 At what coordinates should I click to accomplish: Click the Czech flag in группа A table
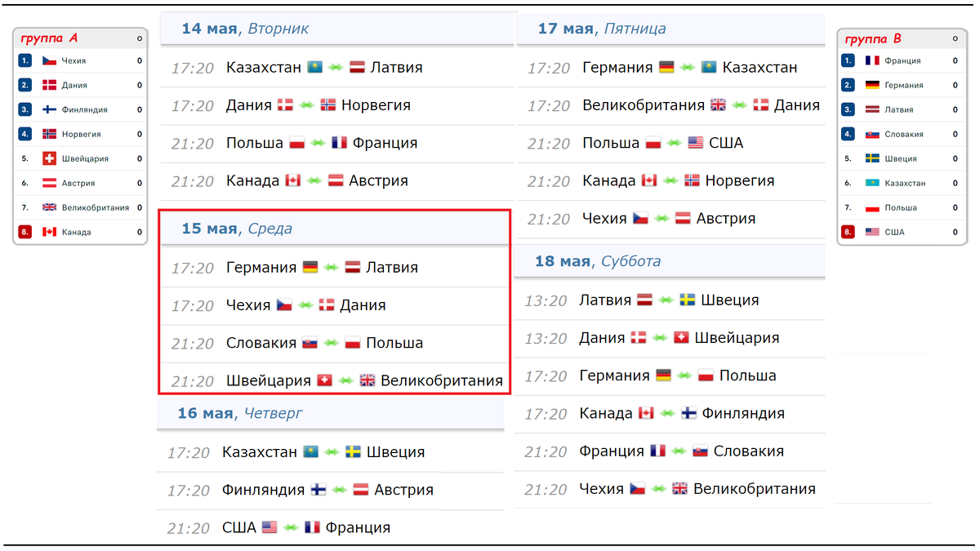tap(49, 60)
